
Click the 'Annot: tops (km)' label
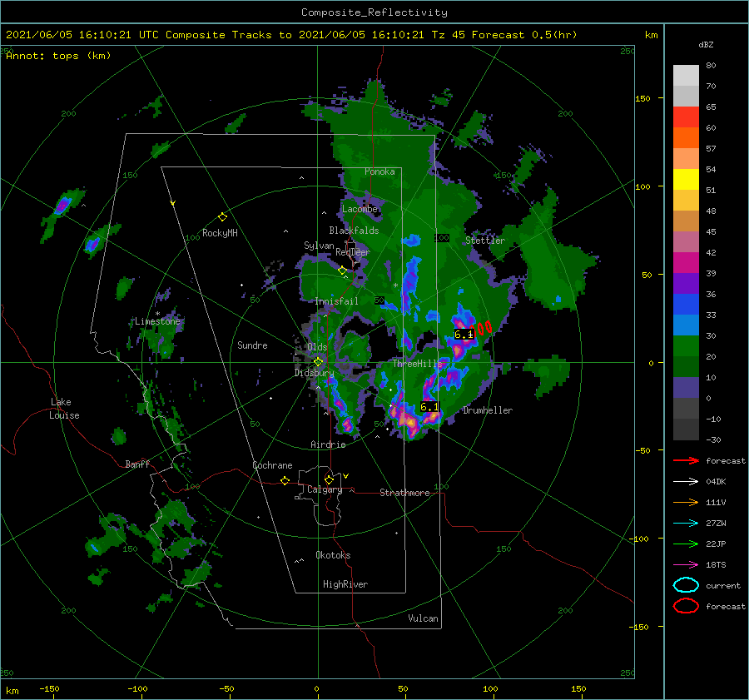(x=58, y=56)
